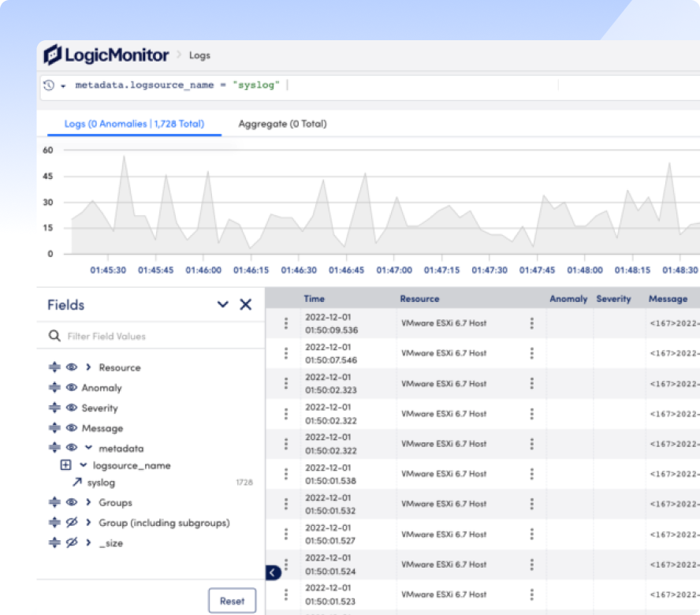
Task: Open the query history dropdown arrow
Action: [63, 86]
